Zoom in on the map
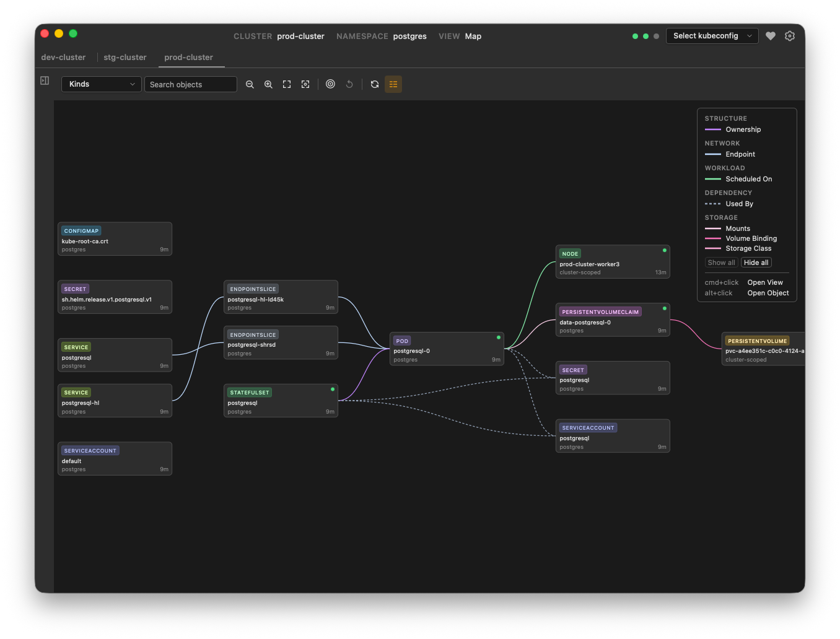The image size is (840, 639). (x=268, y=84)
